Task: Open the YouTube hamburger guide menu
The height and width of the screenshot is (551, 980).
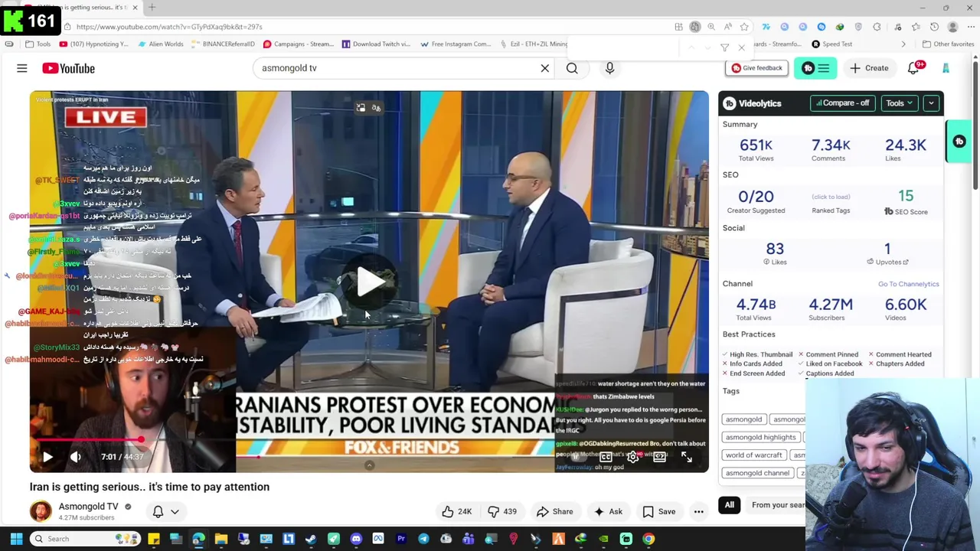Action: tap(22, 68)
